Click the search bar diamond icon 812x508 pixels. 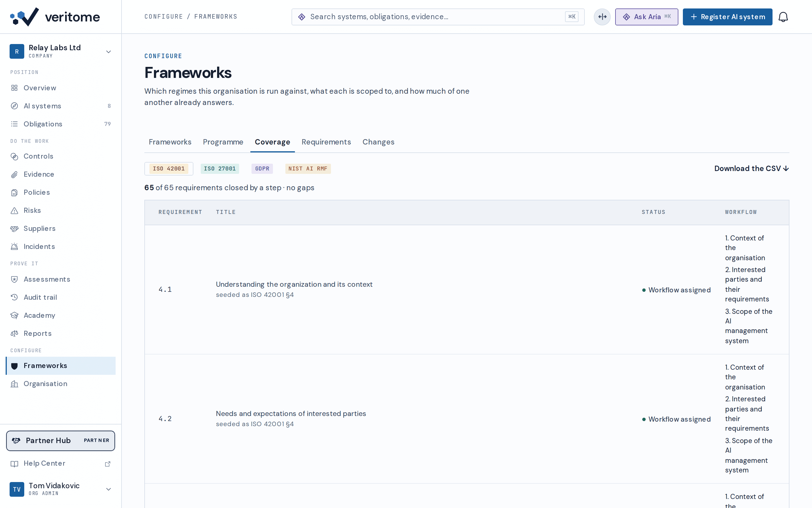(x=302, y=17)
